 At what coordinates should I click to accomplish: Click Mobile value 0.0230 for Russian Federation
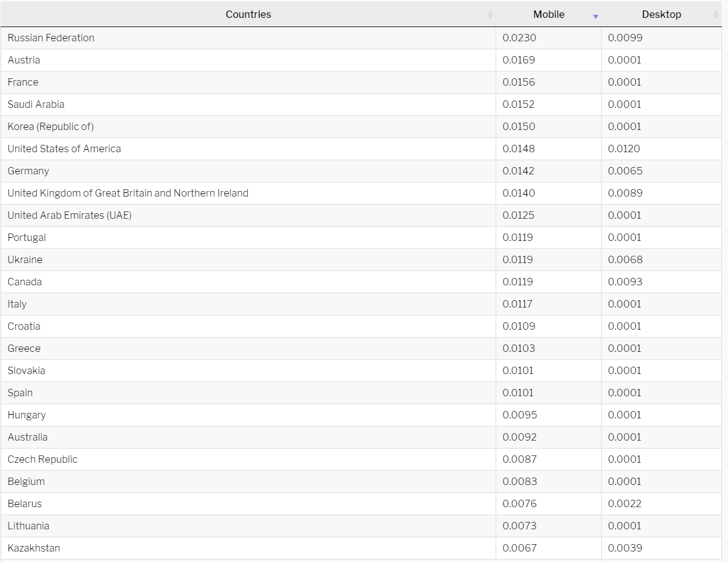[520, 38]
